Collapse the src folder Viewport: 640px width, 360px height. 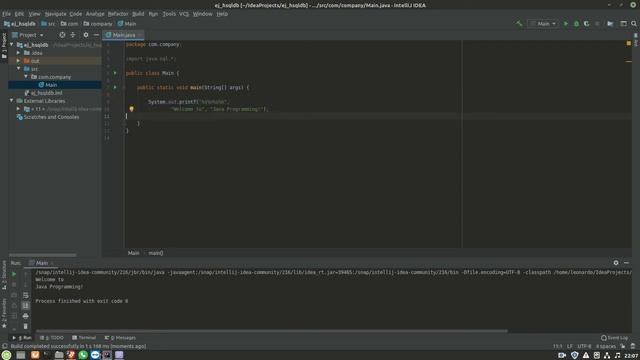point(18,69)
